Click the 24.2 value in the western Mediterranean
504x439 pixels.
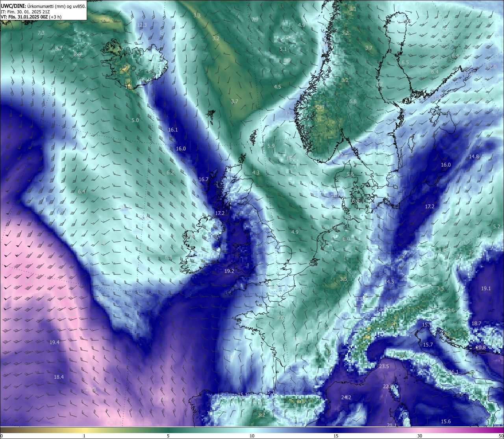click(346, 397)
